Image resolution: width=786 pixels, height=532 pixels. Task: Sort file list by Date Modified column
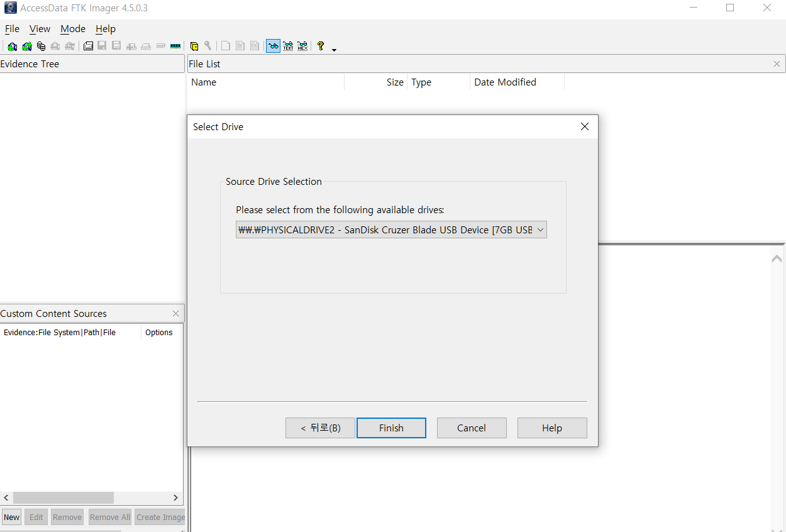[517, 82]
